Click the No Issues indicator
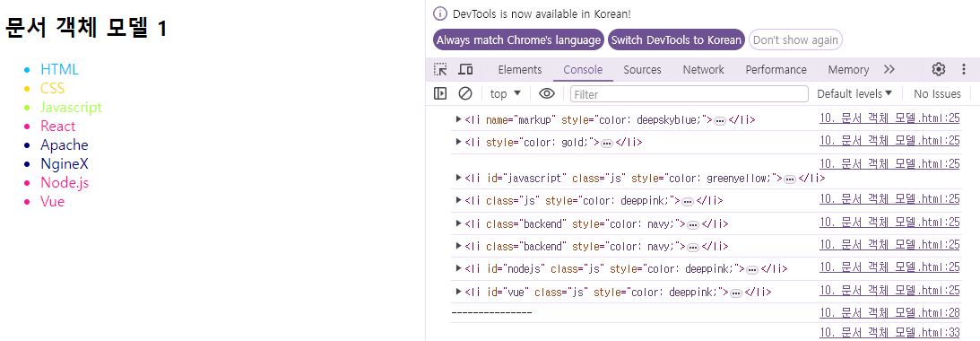Image resolution: width=980 pixels, height=341 pixels. (937, 94)
